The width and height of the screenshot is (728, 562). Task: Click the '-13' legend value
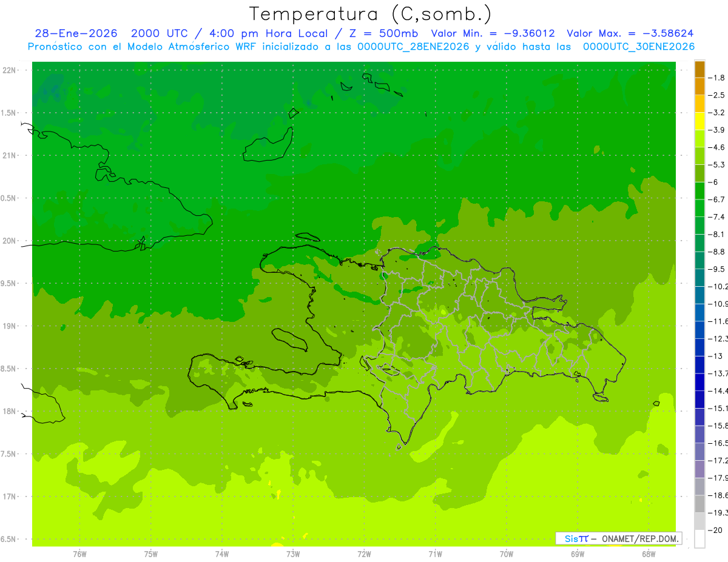[716, 356]
